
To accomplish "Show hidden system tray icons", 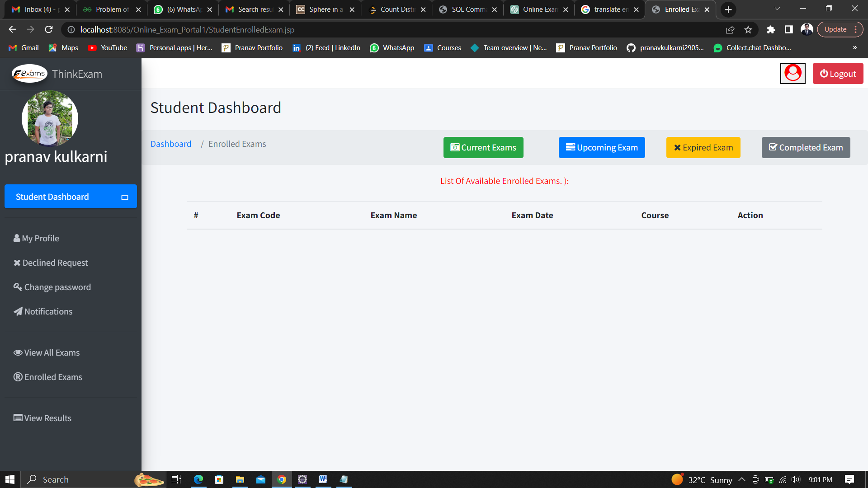I will click(x=741, y=479).
